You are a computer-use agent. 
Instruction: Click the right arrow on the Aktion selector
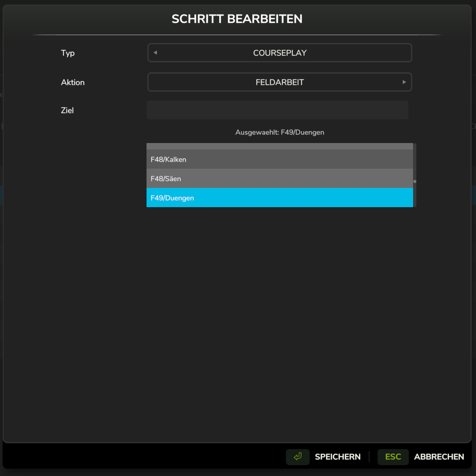(404, 82)
